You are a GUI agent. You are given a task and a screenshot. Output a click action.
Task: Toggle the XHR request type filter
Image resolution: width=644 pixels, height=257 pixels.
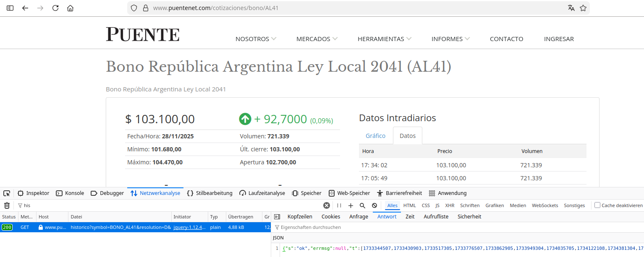click(x=450, y=205)
